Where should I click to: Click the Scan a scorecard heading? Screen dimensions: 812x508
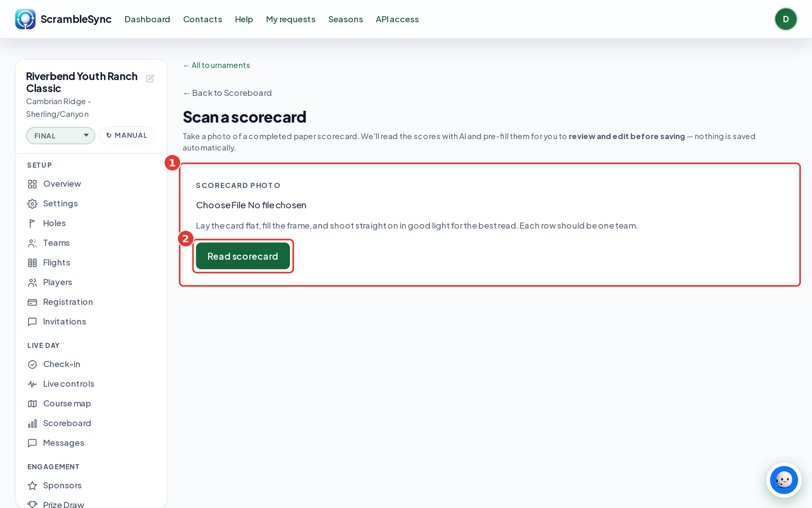coord(245,117)
